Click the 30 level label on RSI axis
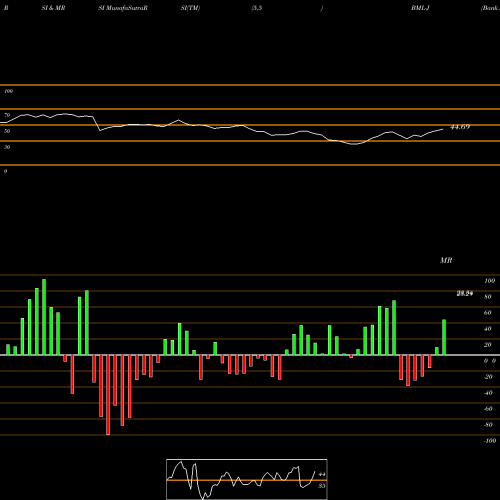 click(x=7, y=147)
